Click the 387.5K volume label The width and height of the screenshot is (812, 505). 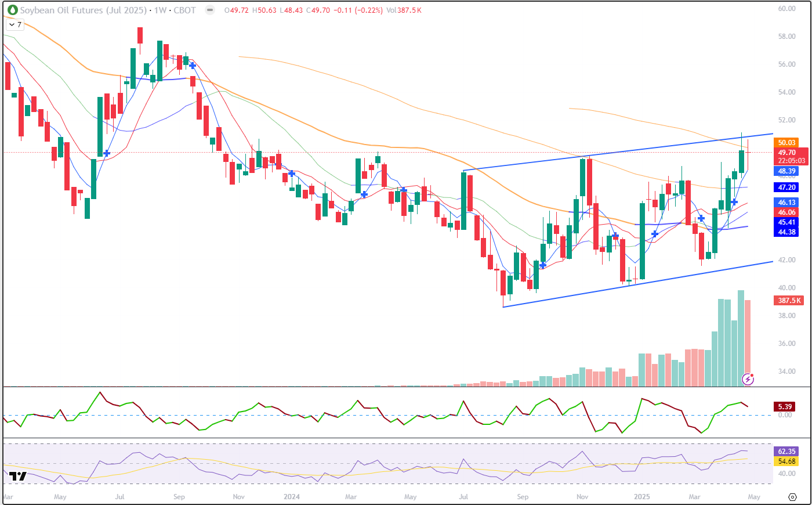coord(789,301)
